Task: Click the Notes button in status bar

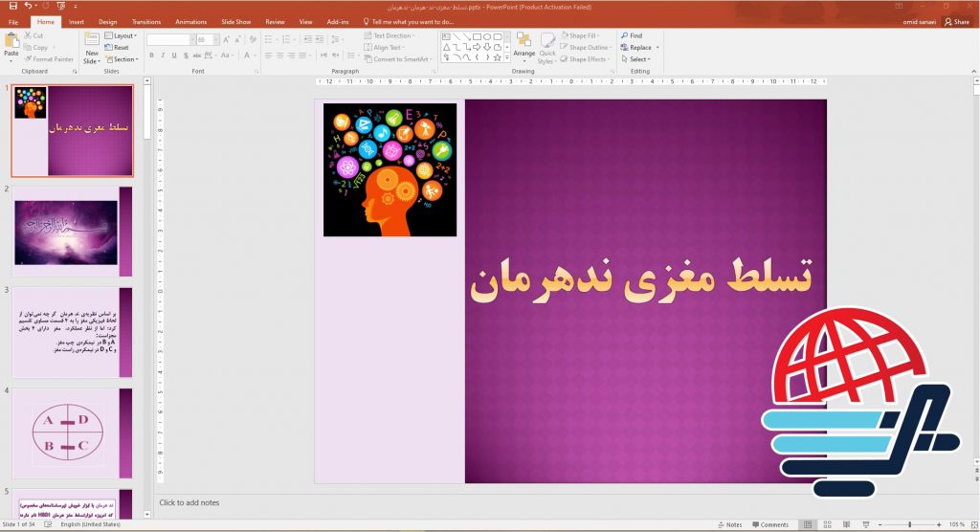Action: pyautogui.click(x=730, y=524)
